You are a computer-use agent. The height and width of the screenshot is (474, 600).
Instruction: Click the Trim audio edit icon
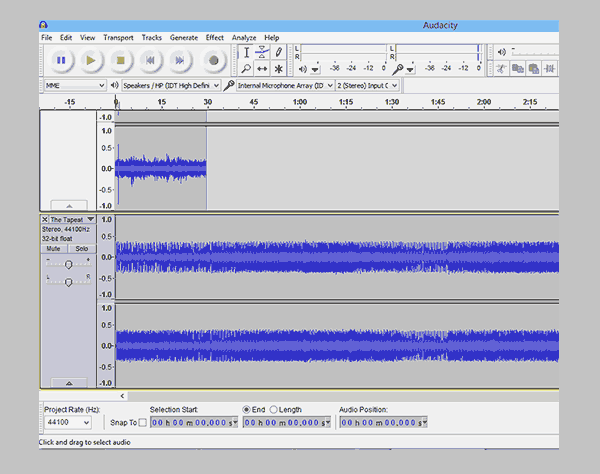coord(550,69)
